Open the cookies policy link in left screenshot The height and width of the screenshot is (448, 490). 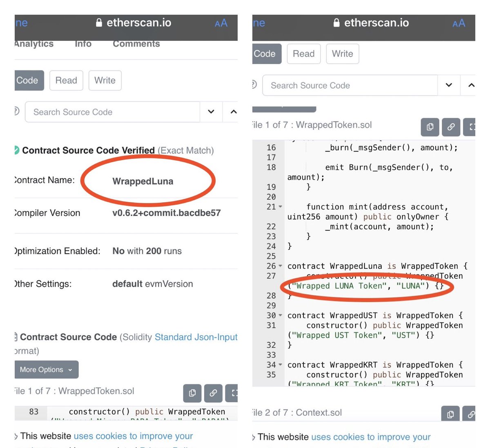(x=134, y=436)
